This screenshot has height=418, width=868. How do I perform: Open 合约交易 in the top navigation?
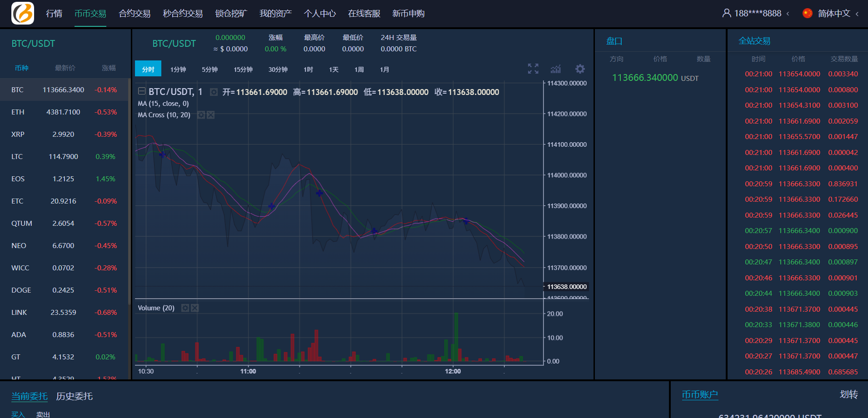pos(135,14)
